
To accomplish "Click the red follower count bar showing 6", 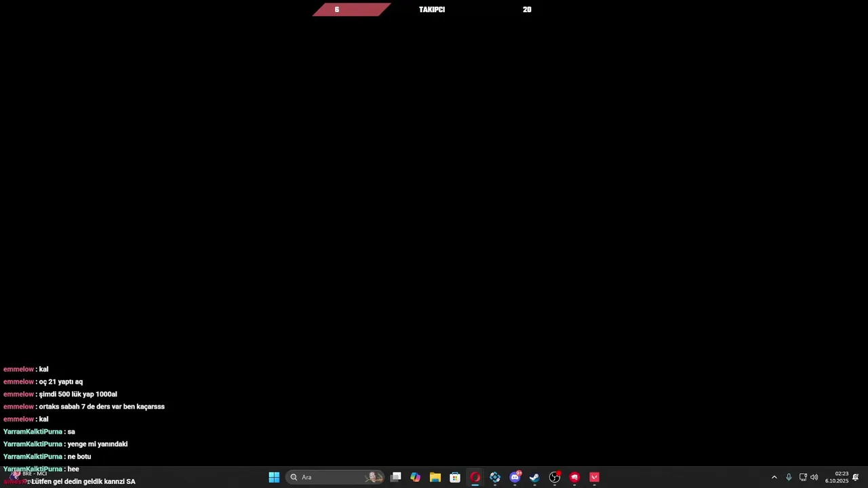I will (351, 9).
